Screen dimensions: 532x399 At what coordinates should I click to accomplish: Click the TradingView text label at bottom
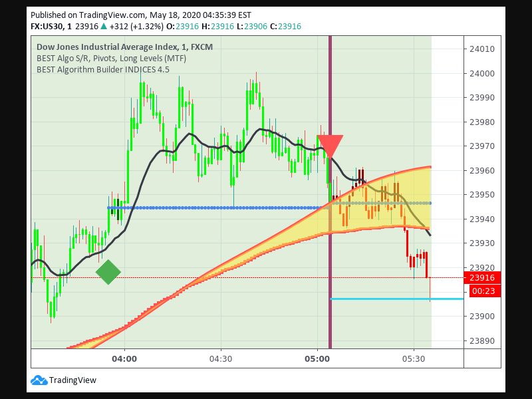[73, 379]
